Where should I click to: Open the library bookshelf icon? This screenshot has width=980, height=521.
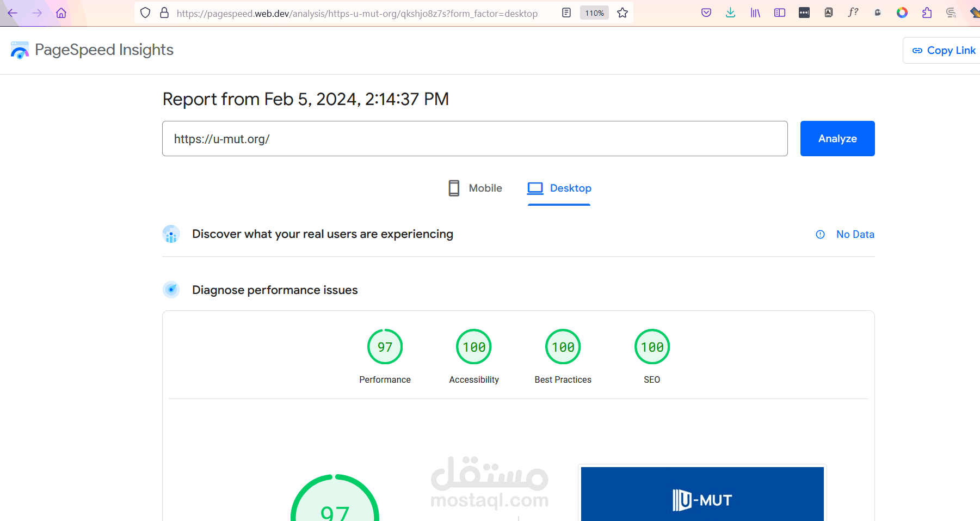(755, 13)
